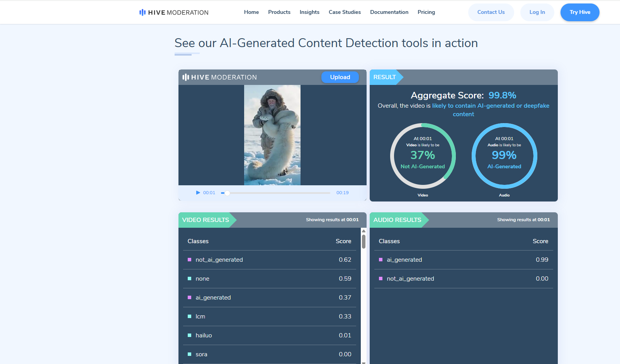This screenshot has width=620, height=364.
Task: Click the video results scrollbar thumb
Action: pos(364,242)
